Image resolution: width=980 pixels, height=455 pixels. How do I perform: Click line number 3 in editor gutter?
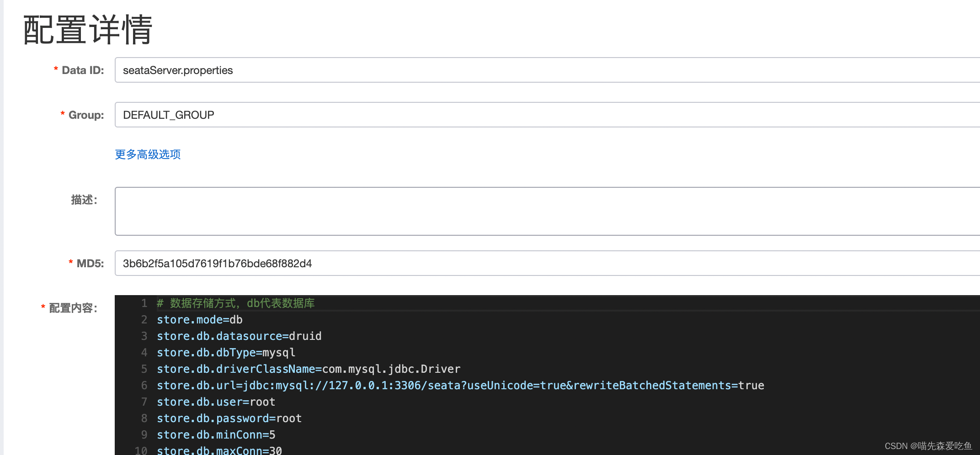[144, 336]
